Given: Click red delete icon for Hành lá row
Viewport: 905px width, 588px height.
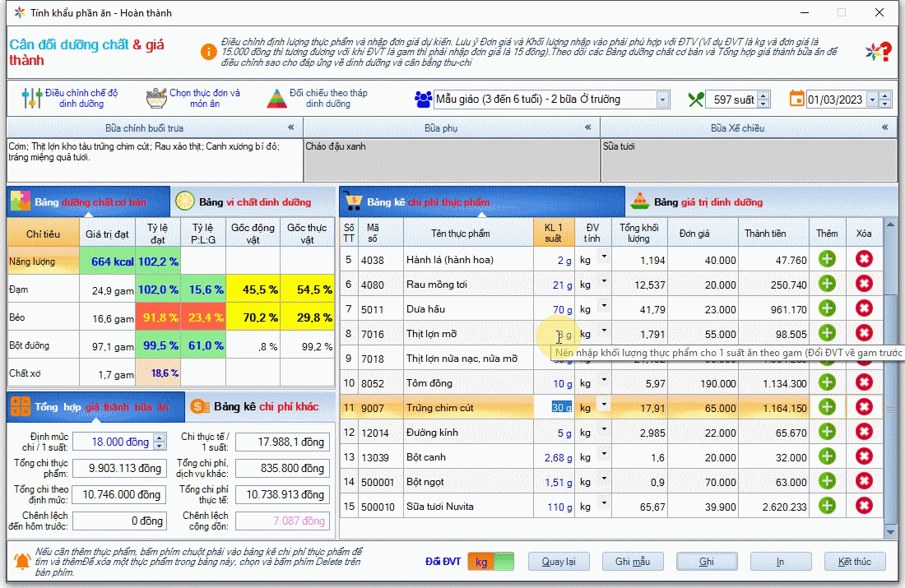Looking at the screenshot, I should click(864, 259).
